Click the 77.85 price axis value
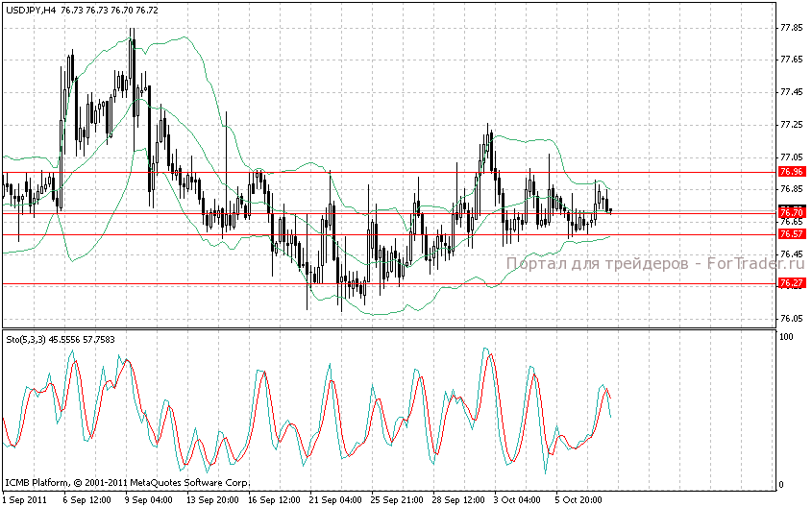The image size is (812, 507). 791,28
